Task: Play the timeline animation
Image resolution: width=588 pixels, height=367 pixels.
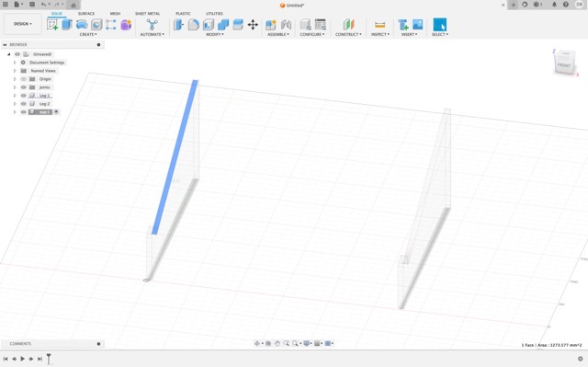Action: [x=22, y=359]
